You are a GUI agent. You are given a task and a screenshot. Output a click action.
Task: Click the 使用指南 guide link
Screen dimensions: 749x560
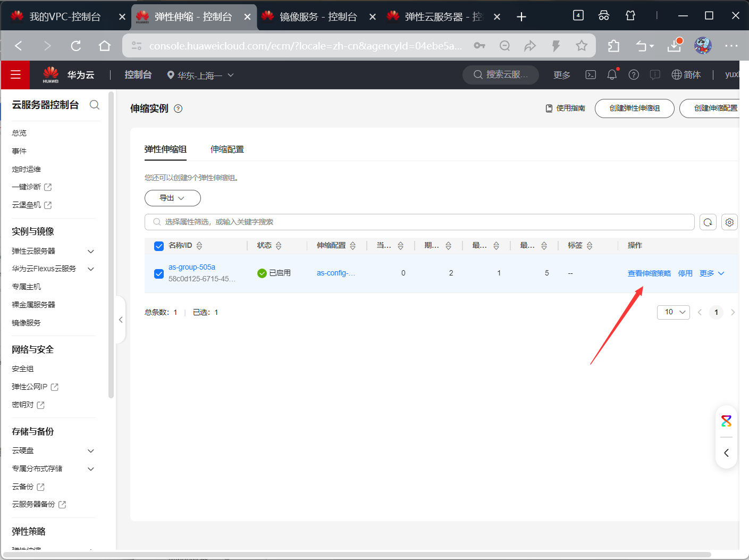coord(566,108)
